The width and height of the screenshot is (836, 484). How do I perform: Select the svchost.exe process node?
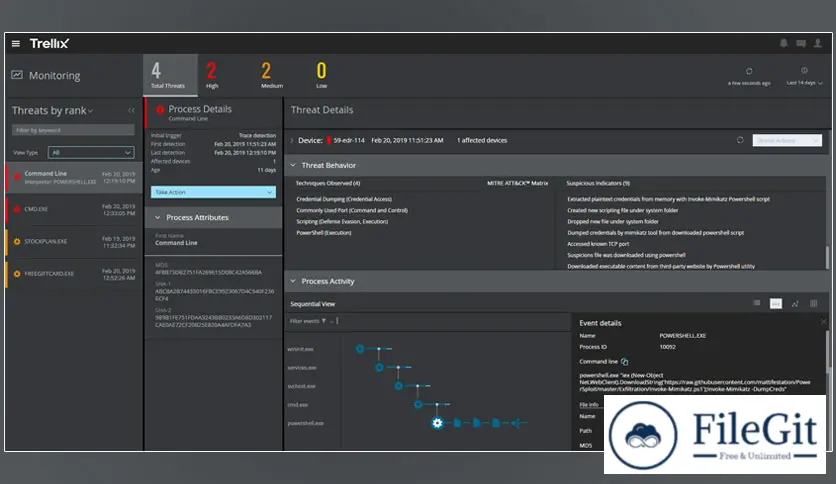point(398,386)
